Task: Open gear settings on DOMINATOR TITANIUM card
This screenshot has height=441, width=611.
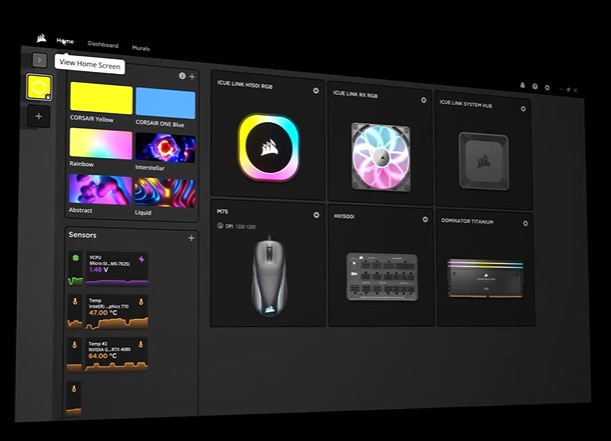Action: (x=525, y=223)
